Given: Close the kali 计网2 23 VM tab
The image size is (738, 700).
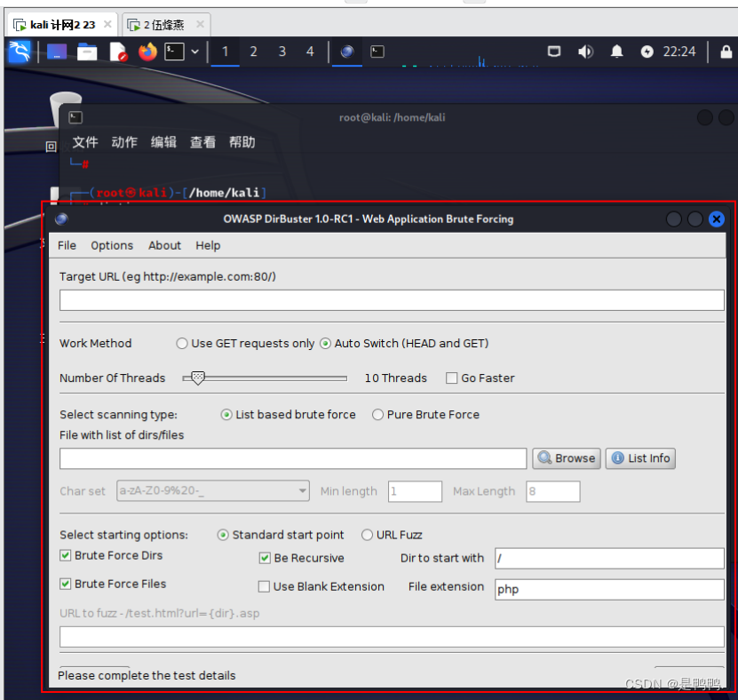Looking at the screenshot, I should (107, 24).
